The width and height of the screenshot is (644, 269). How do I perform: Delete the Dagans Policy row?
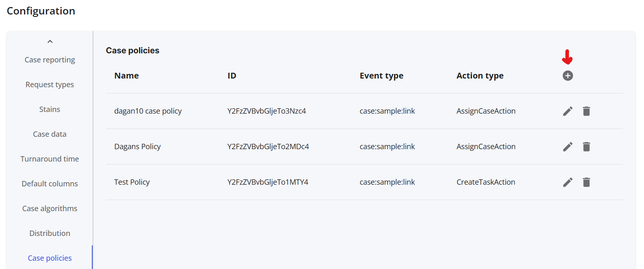pyautogui.click(x=586, y=147)
